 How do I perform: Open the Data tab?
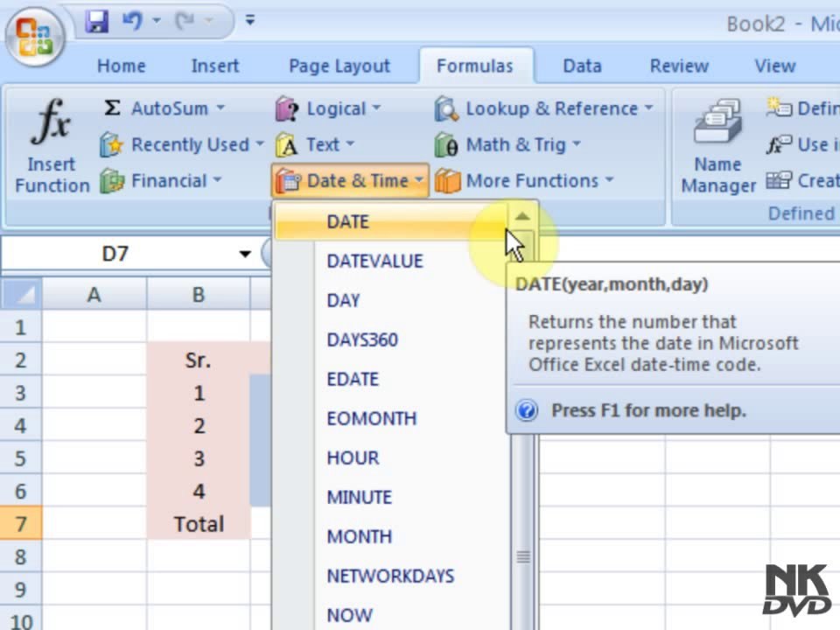pos(582,66)
